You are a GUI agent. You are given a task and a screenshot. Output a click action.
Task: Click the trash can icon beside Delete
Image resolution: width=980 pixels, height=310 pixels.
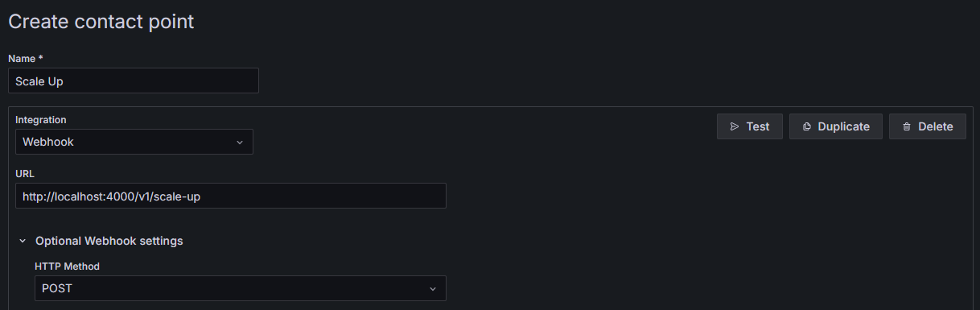(907, 126)
